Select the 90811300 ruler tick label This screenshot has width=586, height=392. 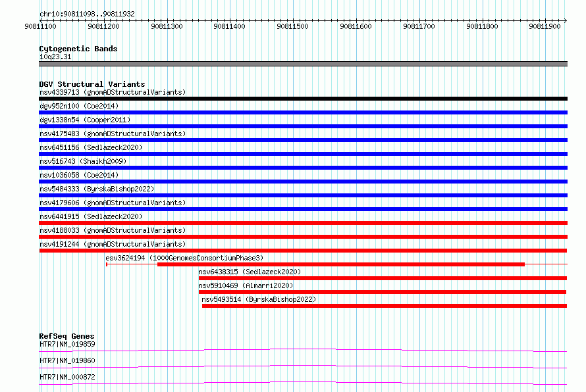pos(167,26)
